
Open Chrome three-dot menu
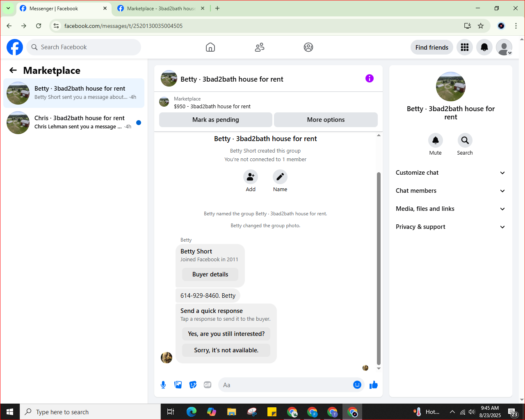tap(516, 26)
